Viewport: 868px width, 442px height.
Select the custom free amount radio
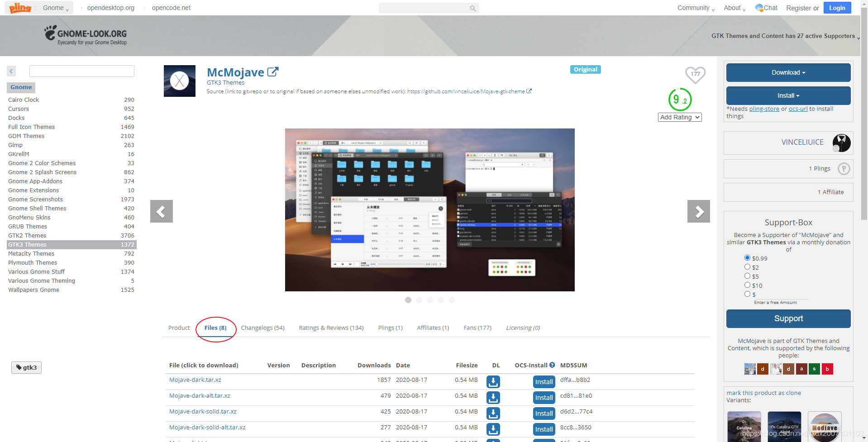(747, 294)
